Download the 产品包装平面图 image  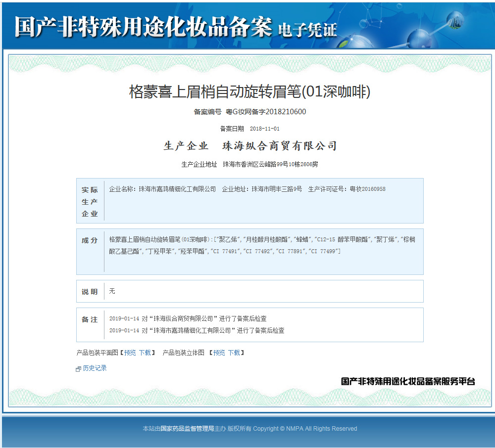(145, 353)
